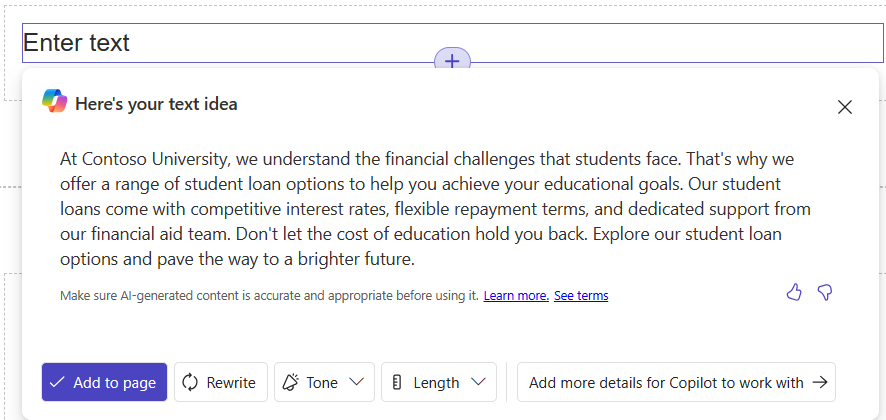The image size is (886, 420).
Task: Click the checkmark icon on Add to page
Action: (x=57, y=382)
